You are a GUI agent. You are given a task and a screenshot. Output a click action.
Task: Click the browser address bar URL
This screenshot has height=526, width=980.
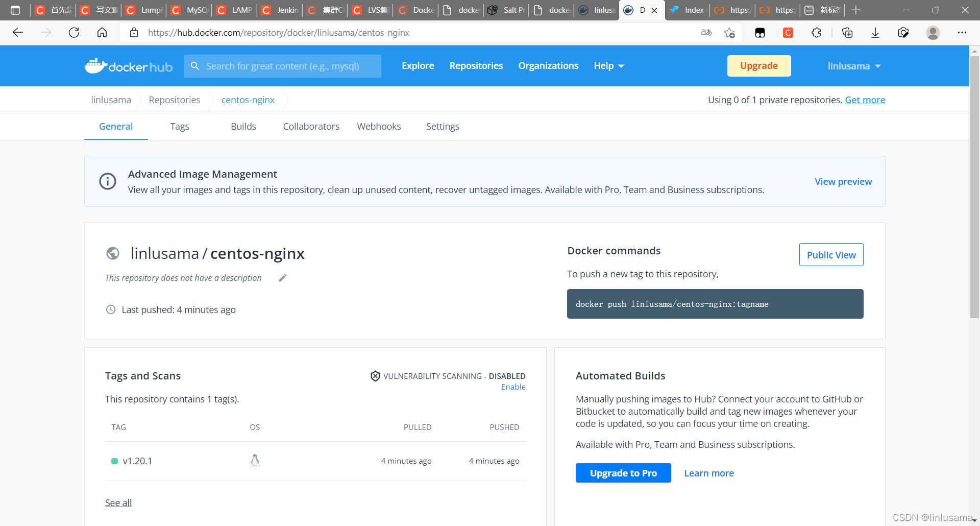pos(279,33)
